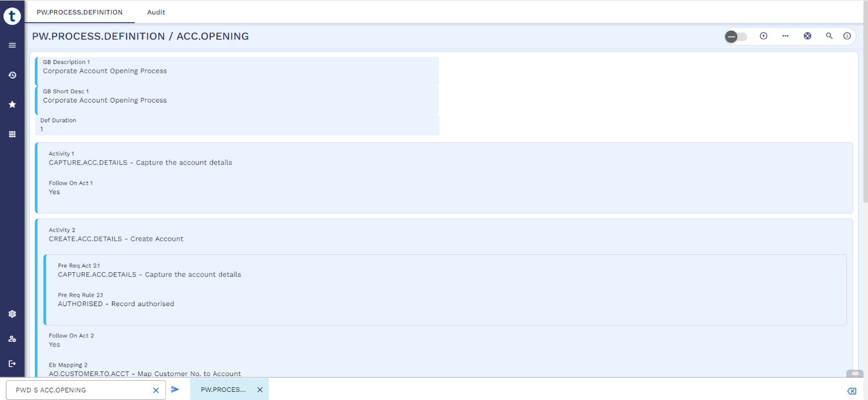
Task: Click the circled up-arrow icon
Action: click(x=764, y=36)
